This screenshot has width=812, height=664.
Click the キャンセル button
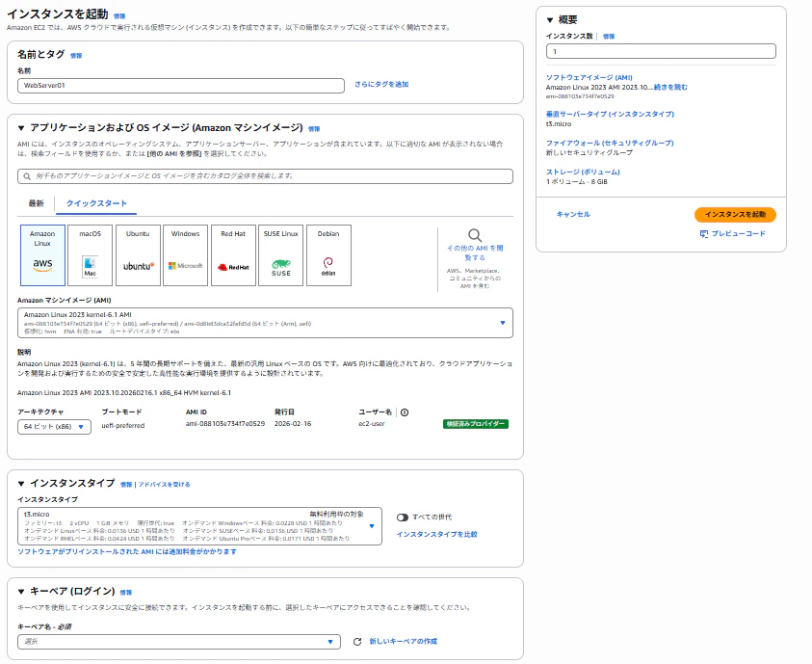(x=573, y=215)
